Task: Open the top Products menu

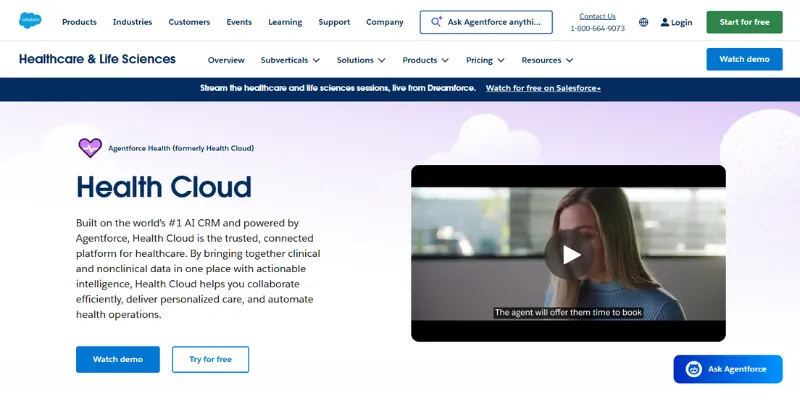Action: (79, 22)
